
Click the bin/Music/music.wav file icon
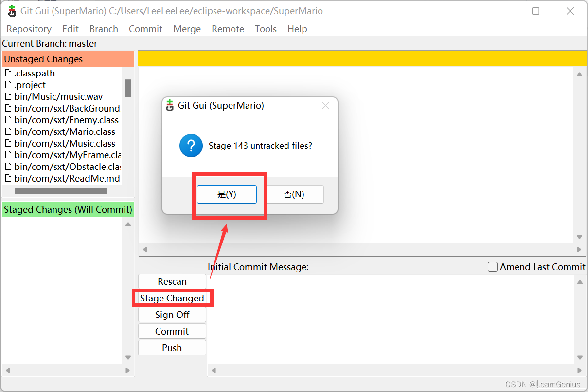pos(8,97)
